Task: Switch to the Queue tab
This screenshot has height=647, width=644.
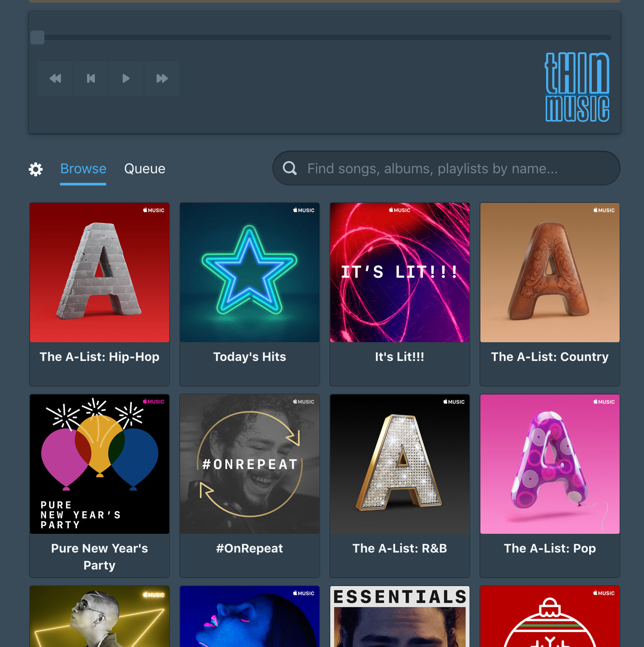Action: coord(145,168)
